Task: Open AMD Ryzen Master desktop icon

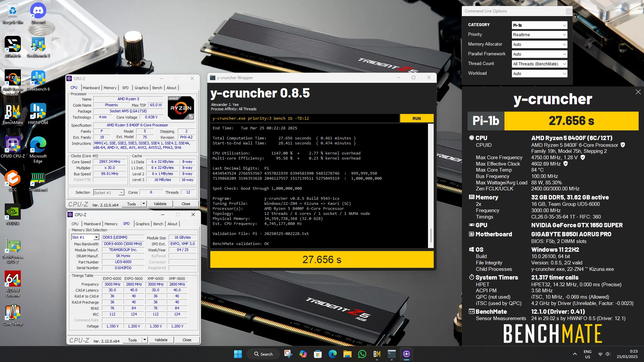Action: (x=13, y=83)
